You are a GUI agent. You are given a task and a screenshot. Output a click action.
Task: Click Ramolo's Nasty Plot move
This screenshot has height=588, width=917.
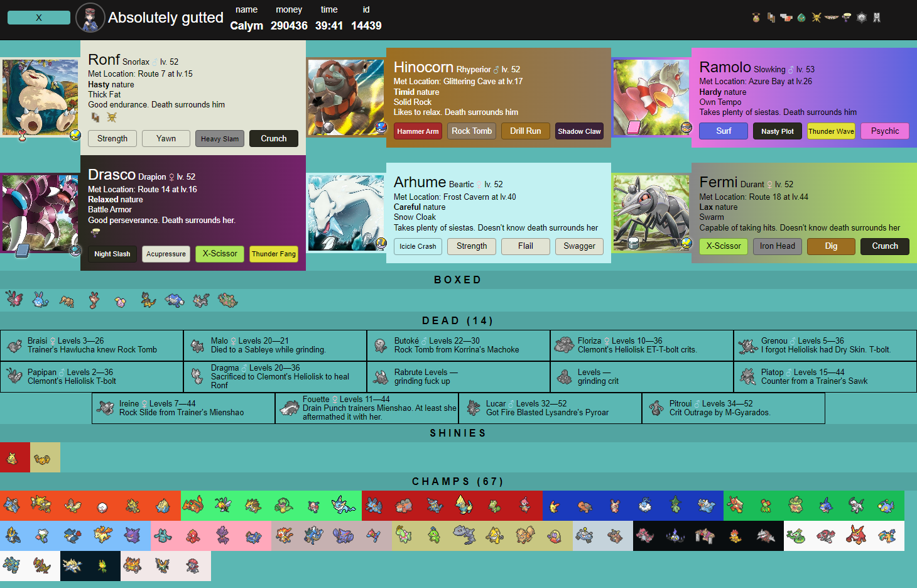coord(778,131)
